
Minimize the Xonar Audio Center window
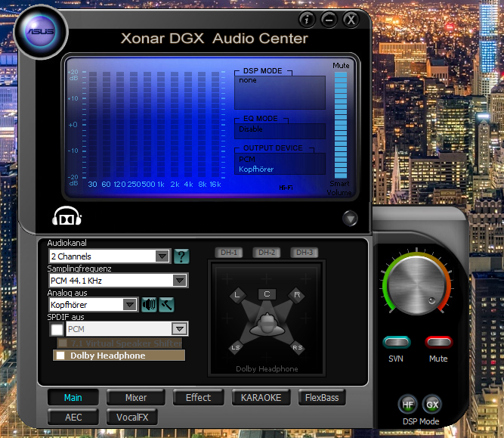click(x=329, y=20)
